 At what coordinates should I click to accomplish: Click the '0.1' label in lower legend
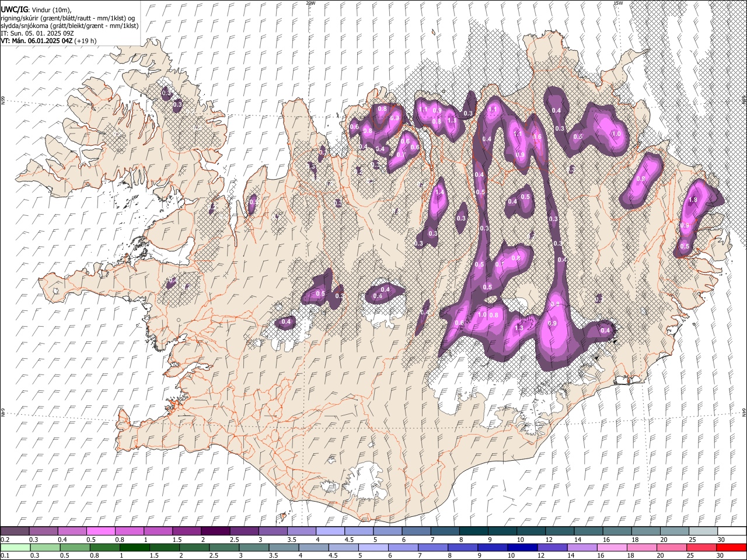tap(5, 555)
